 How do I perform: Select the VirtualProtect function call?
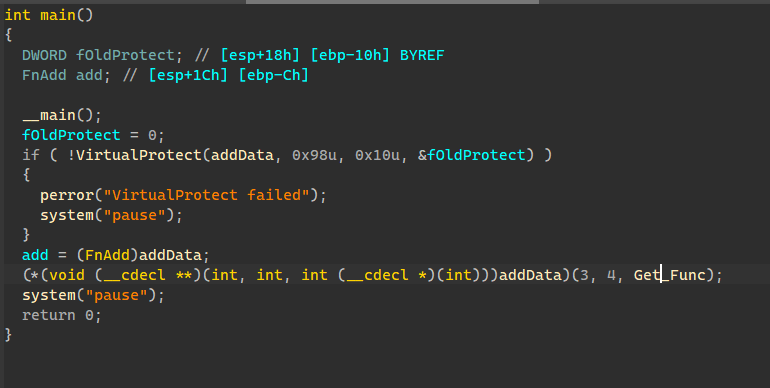point(138,155)
